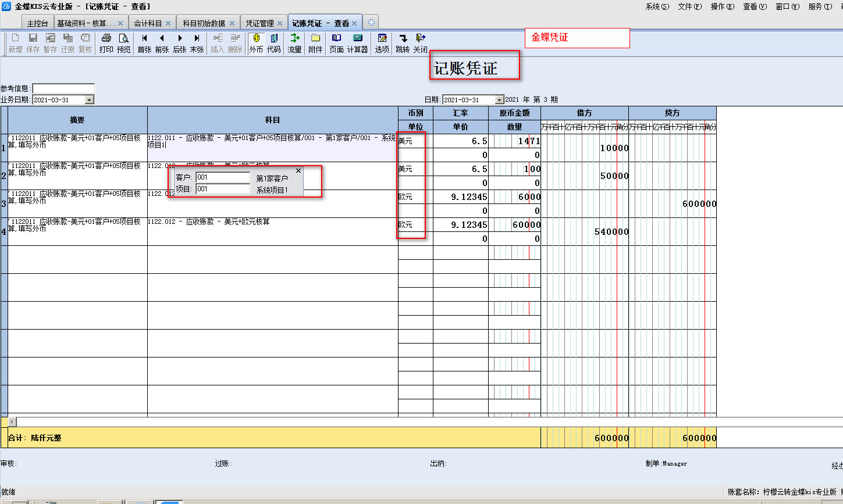The width and height of the screenshot is (843, 504).
Task: Open the 系统 menu
Action: (657, 6)
